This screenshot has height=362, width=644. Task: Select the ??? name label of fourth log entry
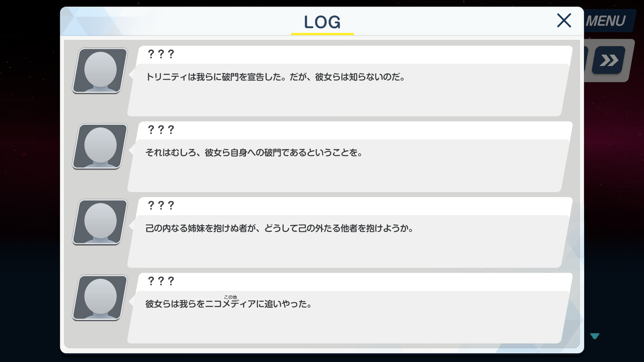tap(160, 281)
